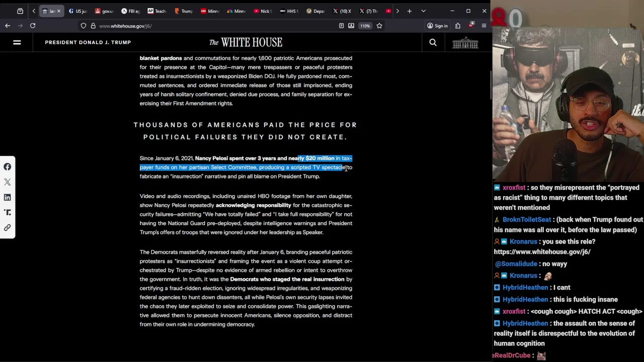
Task: Click the tracking protection shield icon
Action: click(x=84, y=26)
